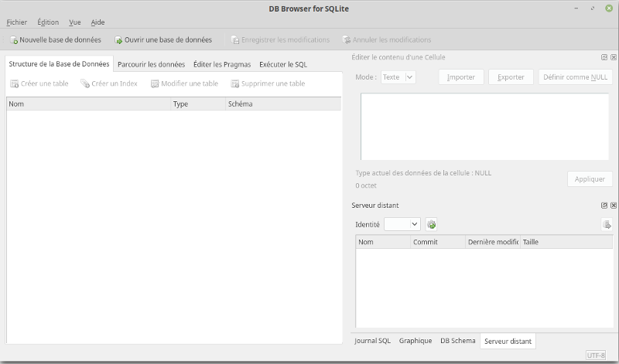Click the Nouvelle base de données icon
Viewport: 619px width, 364px height.
tap(14, 39)
